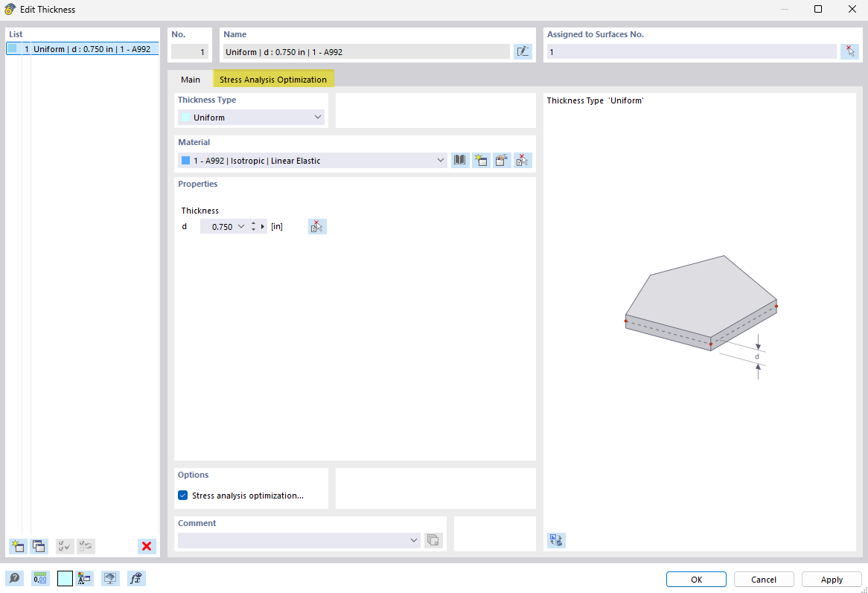Select list row Uniform | d : 0.750 in

click(x=83, y=48)
